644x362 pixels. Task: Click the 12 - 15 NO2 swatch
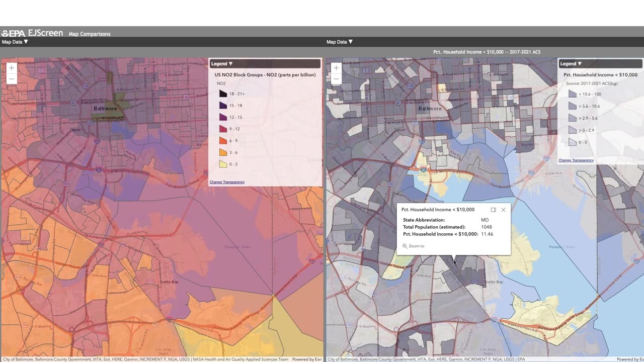[223, 117]
